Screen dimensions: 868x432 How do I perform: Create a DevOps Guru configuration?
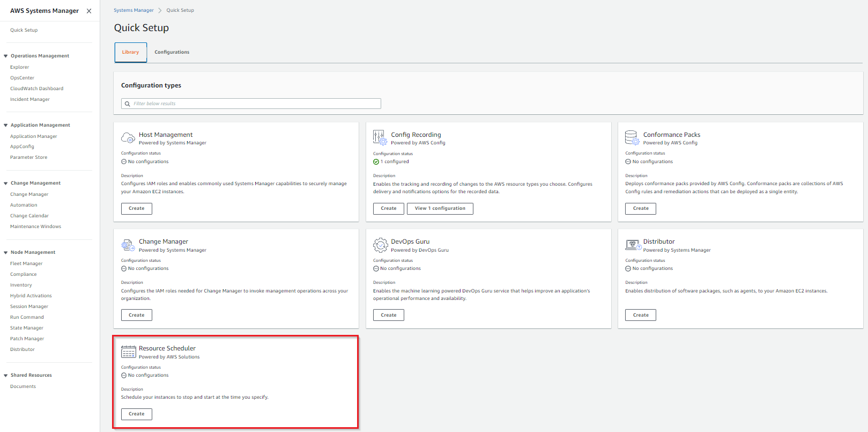(x=389, y=315)
